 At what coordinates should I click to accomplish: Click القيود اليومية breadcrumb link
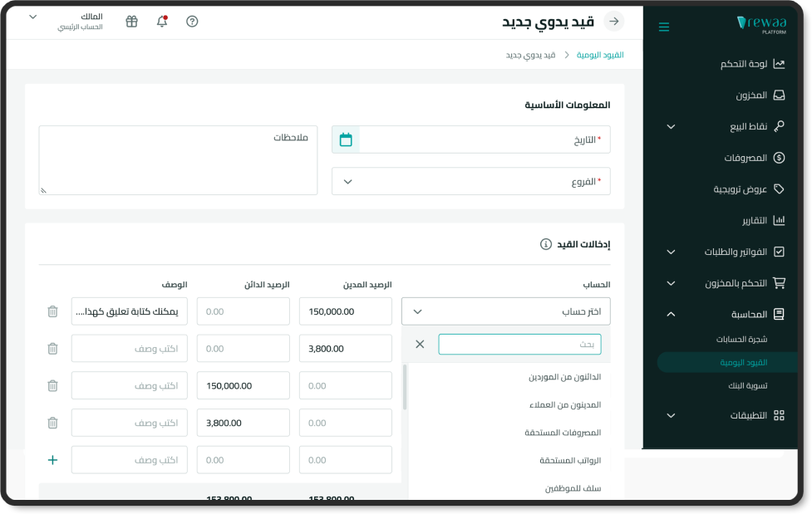coord(600,55)
